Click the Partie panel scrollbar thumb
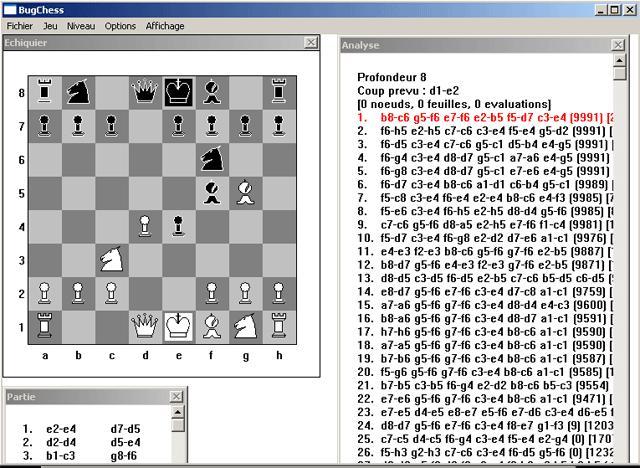640x468 pixels. click(x=178, y=425)
